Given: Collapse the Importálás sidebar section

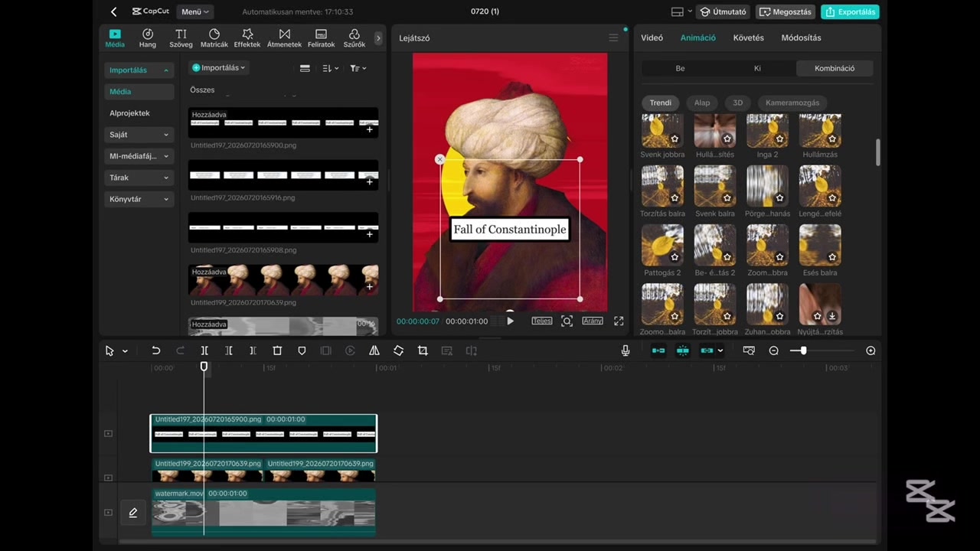Looking at the screenshot, I should [x=139, y=70].
